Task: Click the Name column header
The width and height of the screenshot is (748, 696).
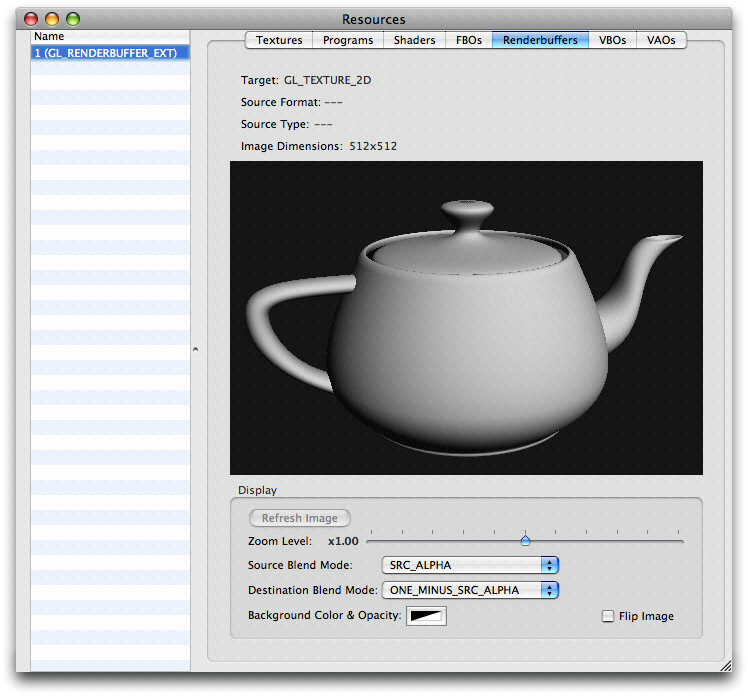Action: tap(110, 37)
